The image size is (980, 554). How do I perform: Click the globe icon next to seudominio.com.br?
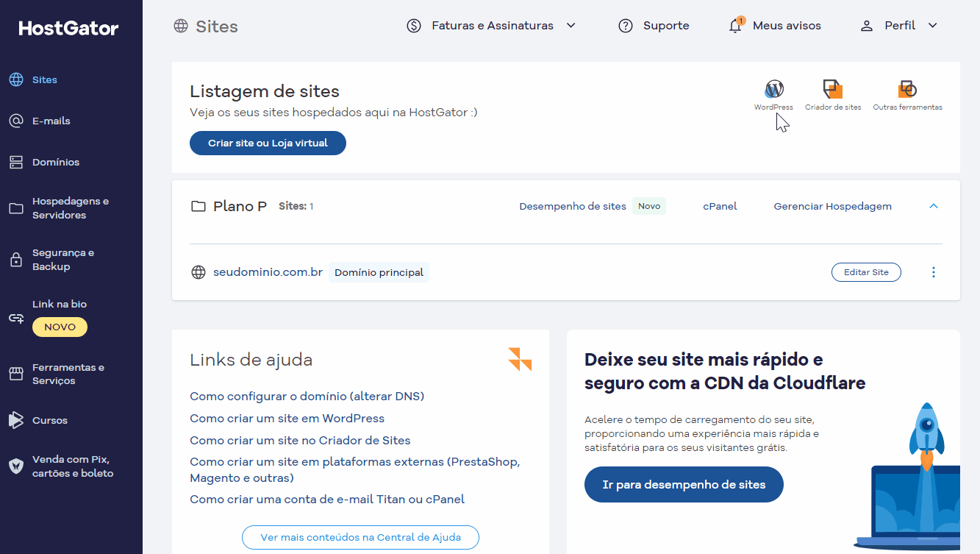point(198,272)
